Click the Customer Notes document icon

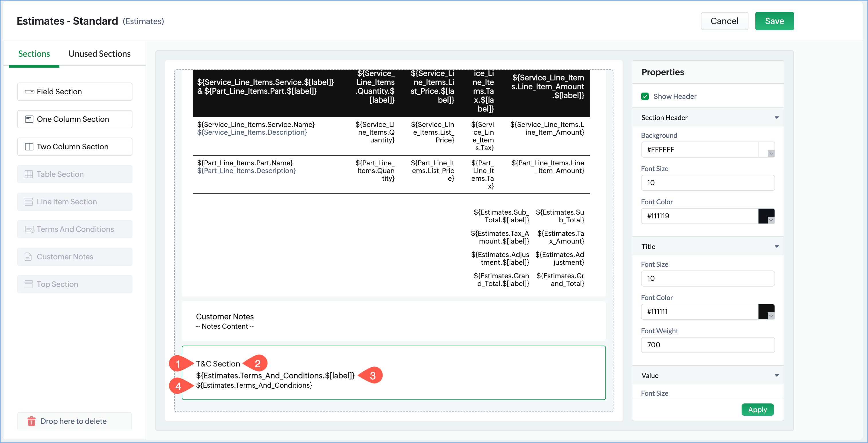tap(29, 257)
